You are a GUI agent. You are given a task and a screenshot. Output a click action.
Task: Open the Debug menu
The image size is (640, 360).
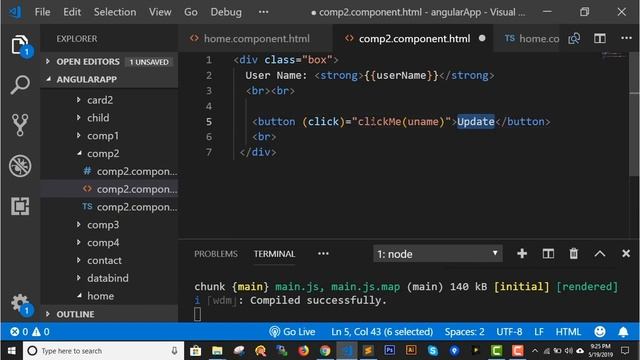pyautogui.click(x=226, y=12)
